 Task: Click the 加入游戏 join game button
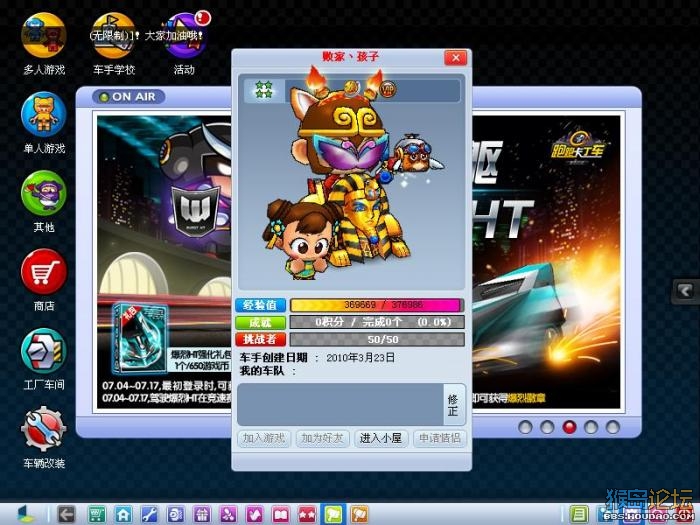[264, 438]
